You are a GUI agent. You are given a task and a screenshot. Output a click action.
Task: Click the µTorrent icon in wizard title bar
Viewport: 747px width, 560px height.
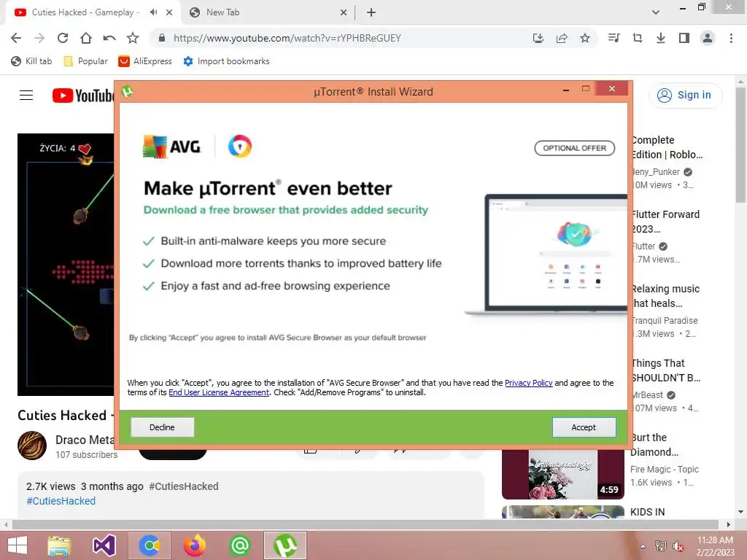coord(127,90)
